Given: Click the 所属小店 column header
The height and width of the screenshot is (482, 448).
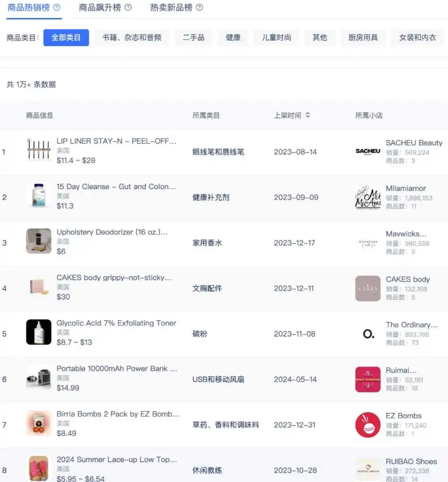Looking at the screenshot, I should 369,116.
